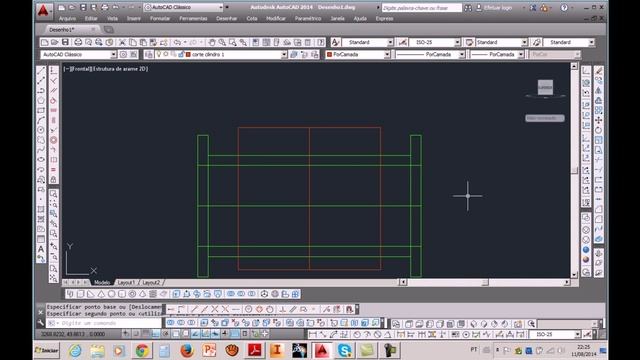Click the Help question mark in Standard toolbar
This screenshot has width=640, height=360.
[x=321, y=42]
